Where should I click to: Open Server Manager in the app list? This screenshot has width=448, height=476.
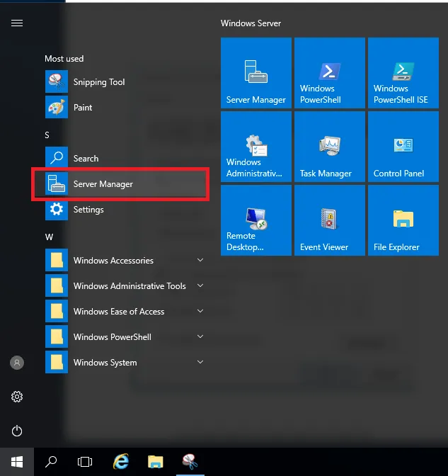point(121,184)
